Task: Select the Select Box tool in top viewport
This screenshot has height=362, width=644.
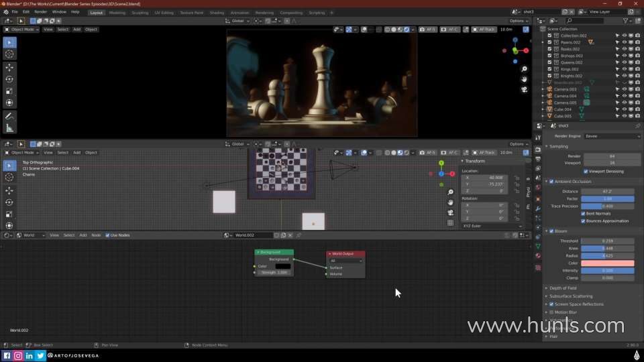Action: click(x=9, y=42)
